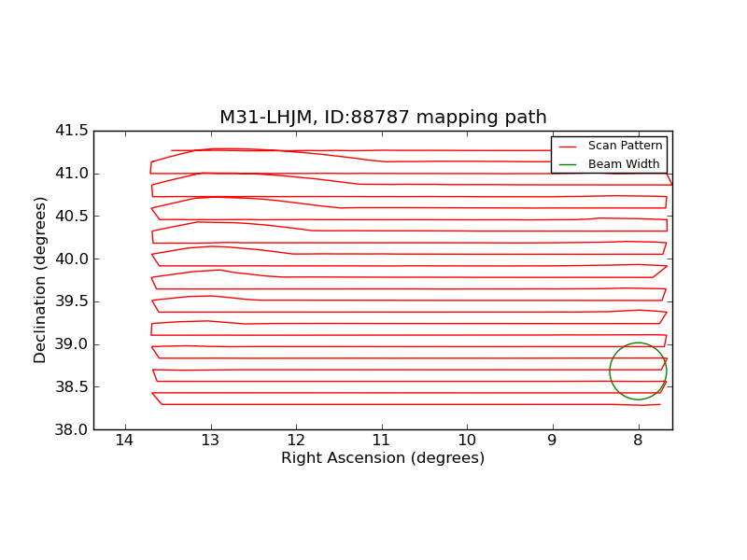
Task: Click the y-axis tick label '39.0'
Action: pos(72,344)
